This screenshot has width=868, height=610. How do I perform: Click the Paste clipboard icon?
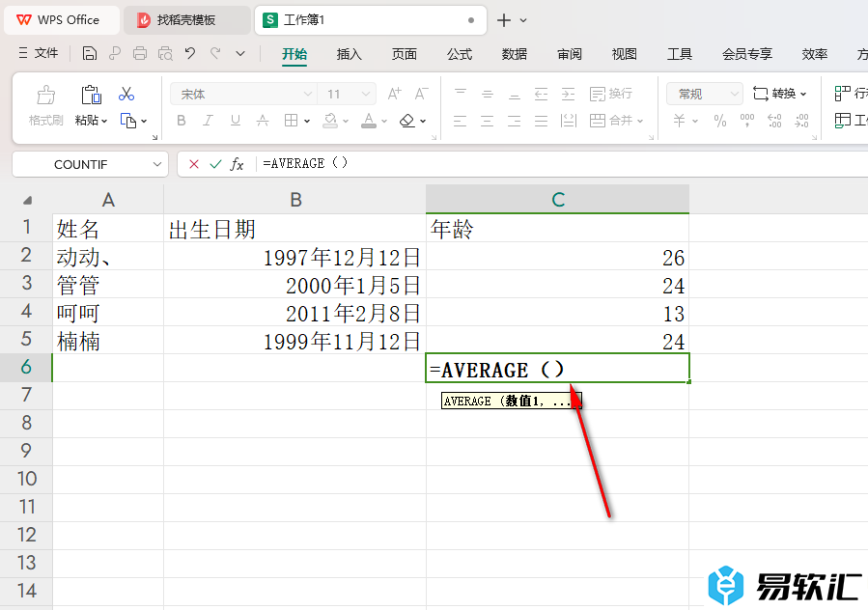click(x=92, y=95)
